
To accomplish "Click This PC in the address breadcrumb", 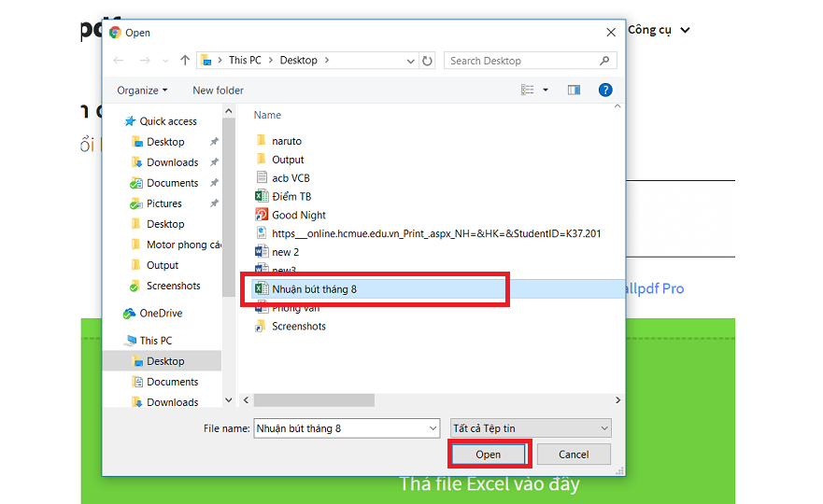I will 245,61.
